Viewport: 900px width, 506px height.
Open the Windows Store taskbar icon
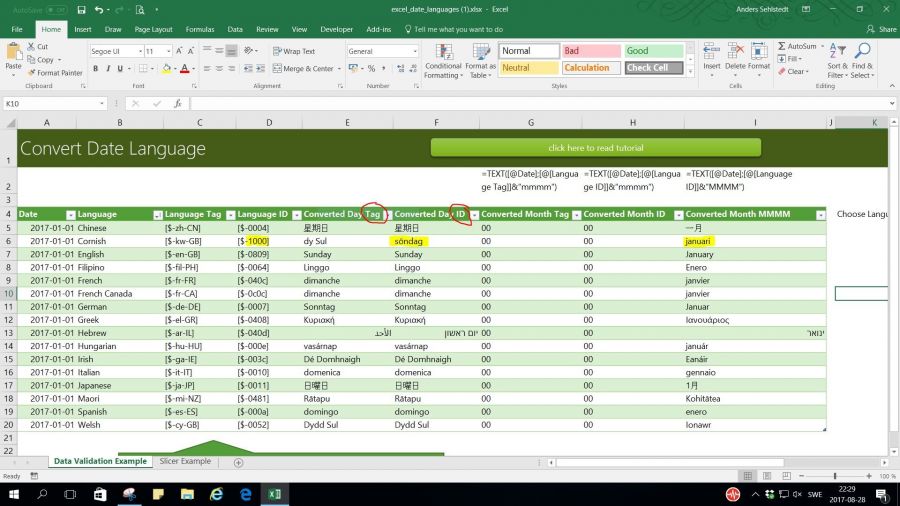(x=100, y=494)
